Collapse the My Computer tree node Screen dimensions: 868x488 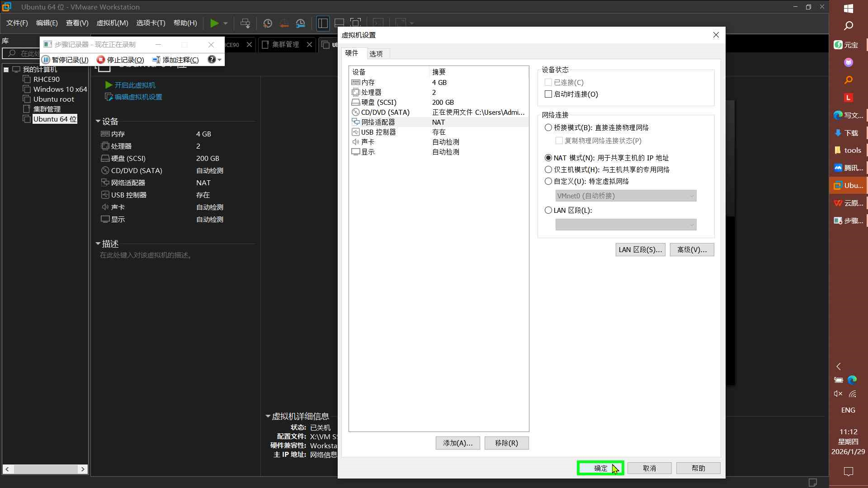coord(6,70)
